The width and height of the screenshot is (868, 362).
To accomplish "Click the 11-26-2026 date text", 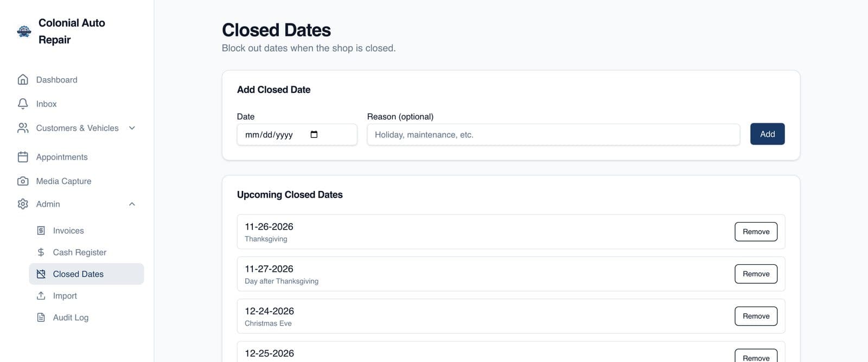I will [x=269, y=227].
